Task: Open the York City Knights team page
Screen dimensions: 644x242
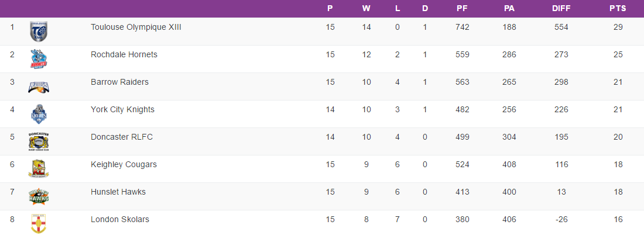Action: click(x=122, y=109)
